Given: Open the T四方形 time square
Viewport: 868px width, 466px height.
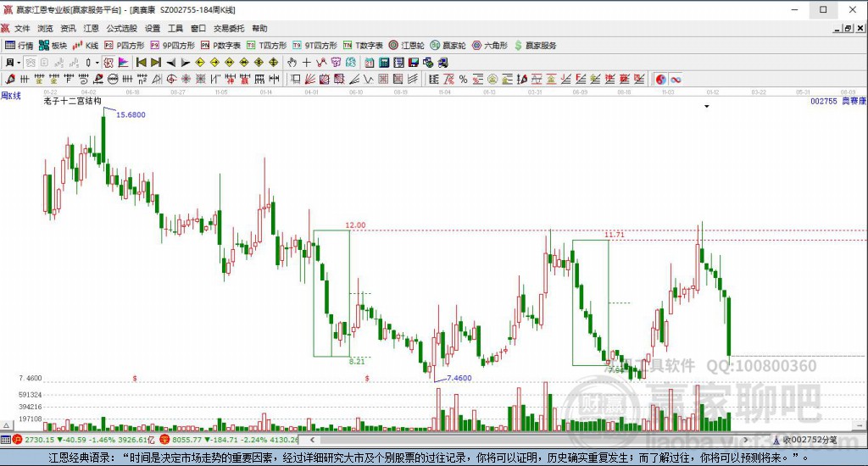Looking at the screenshot, I should (x=267, y=46).
